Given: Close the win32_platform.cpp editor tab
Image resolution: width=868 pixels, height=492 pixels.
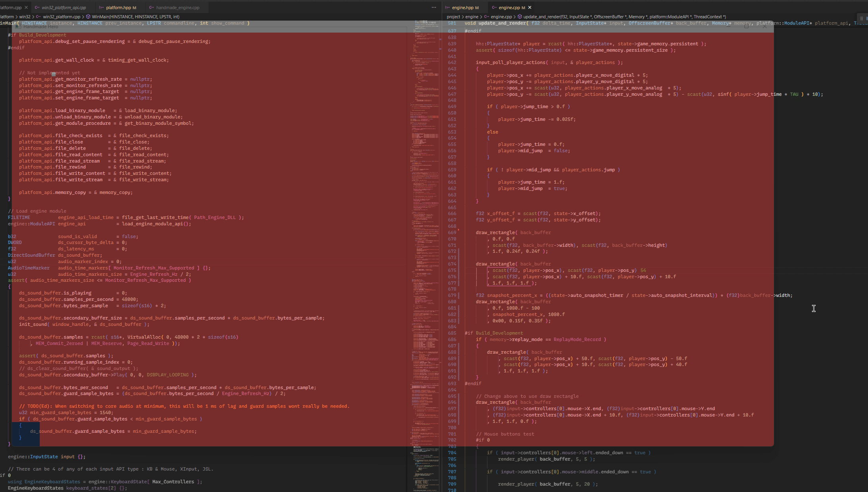Looking at the screenshot, I should (x=26, y=8).
